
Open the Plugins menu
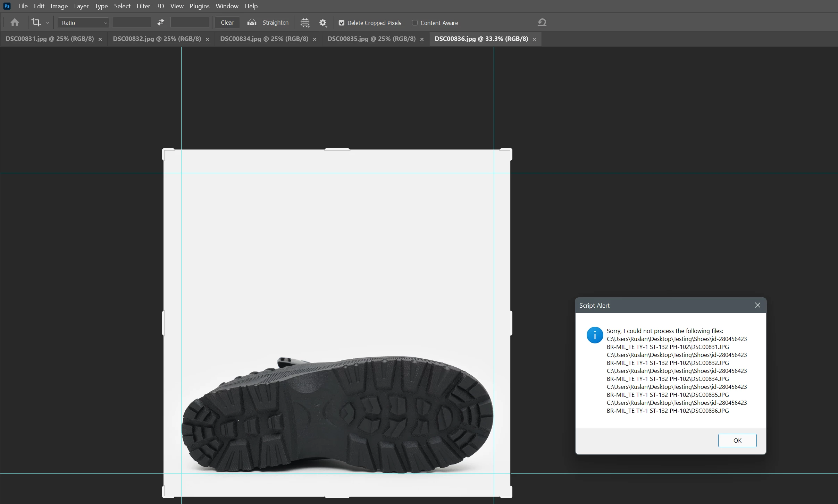tap(199, 6)
